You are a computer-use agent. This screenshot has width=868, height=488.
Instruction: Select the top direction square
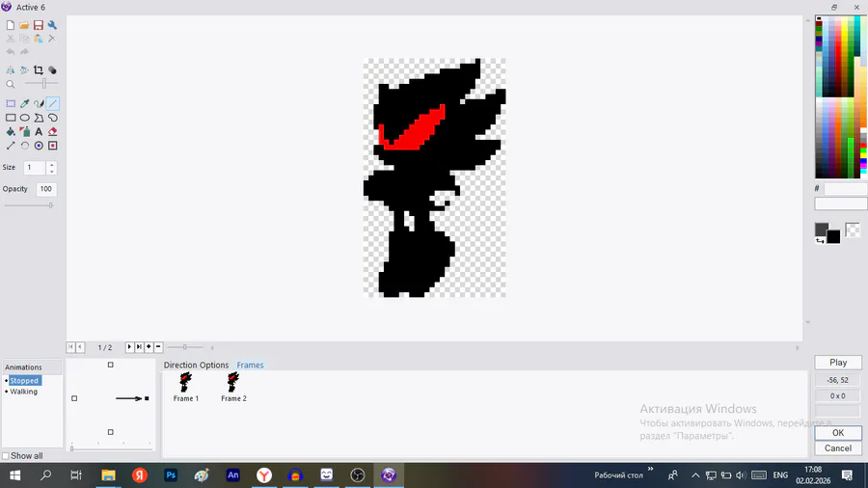110,365
